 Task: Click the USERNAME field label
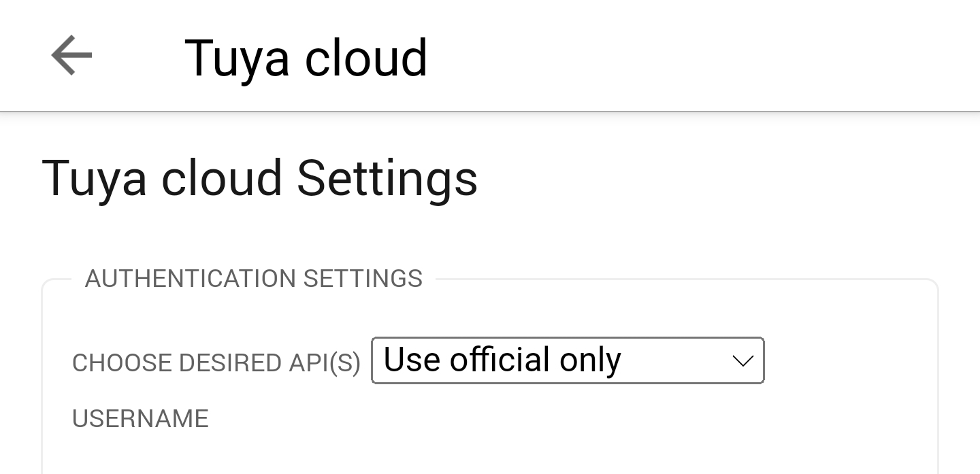(140, 419)
